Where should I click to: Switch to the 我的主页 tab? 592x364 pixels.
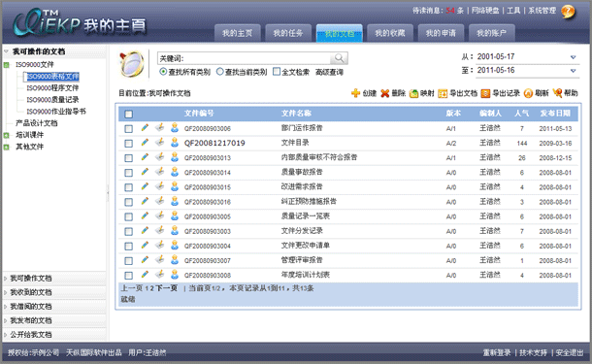[x=238, y=33]
